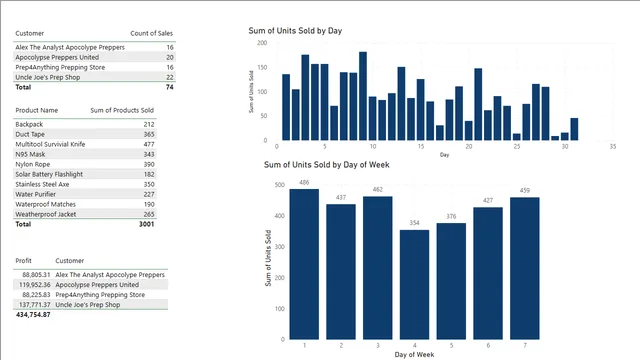
Task: Select the Waterproof Matches product row
Action: pyautogui.click(x=85, y=204)
